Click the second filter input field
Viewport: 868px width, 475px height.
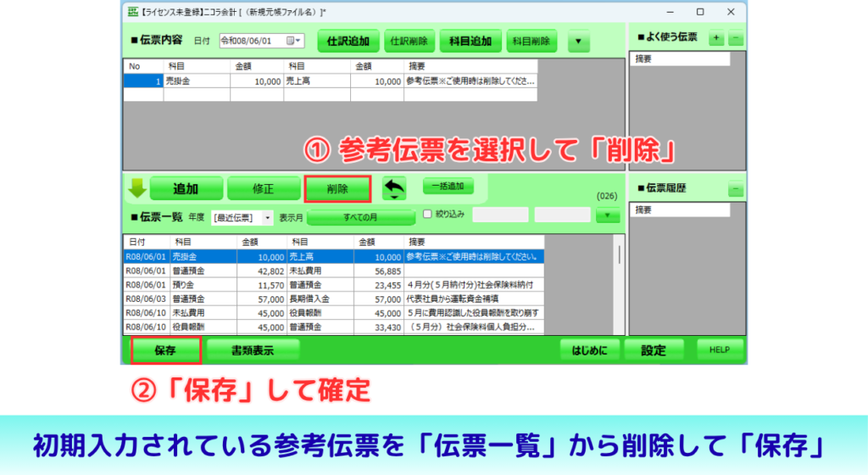tap(563, 215)
